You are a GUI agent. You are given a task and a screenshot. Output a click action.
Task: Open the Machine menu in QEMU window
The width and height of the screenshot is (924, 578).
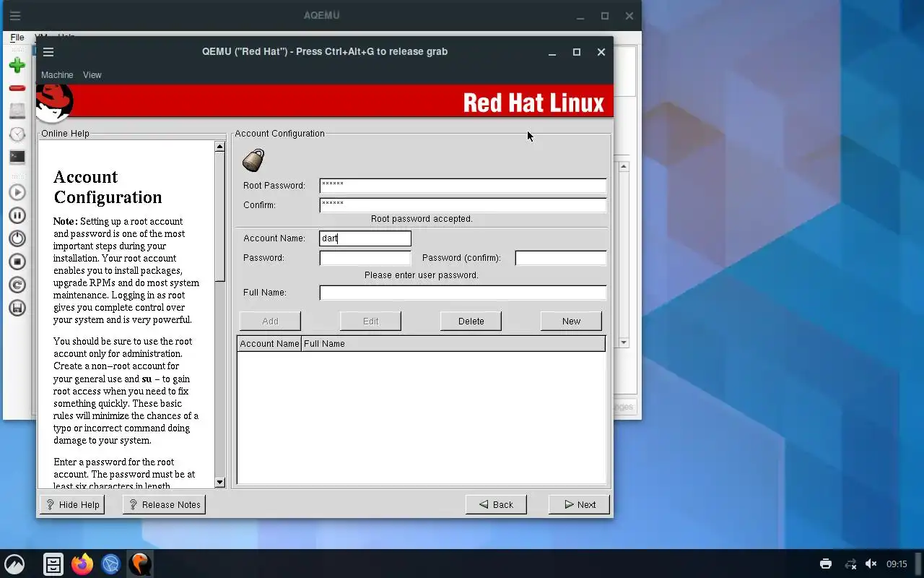(57, 75)
